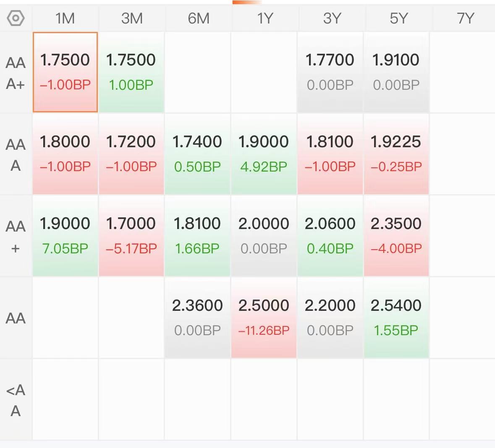The height and width of the screenshot is (448, 495).
Task: Select the AA 6M cell 2.3600
Action: pos(197,318)
